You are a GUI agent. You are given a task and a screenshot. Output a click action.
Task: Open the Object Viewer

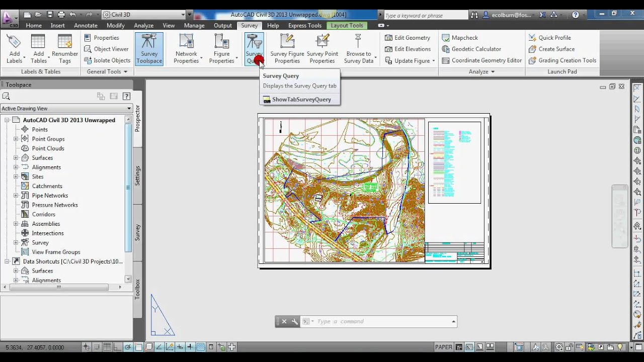(x=106, y=49)
